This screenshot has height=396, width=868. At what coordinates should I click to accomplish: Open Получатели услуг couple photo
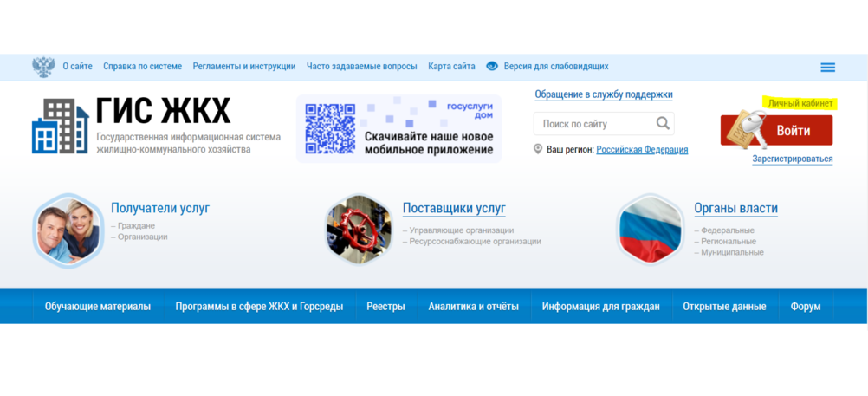pos(68,230)
